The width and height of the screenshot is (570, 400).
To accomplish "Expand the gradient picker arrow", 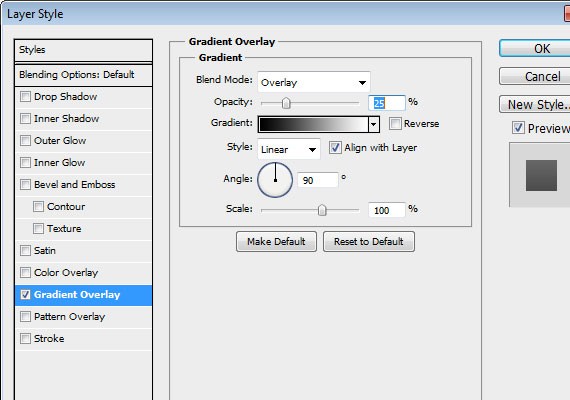I will [374, 124].
